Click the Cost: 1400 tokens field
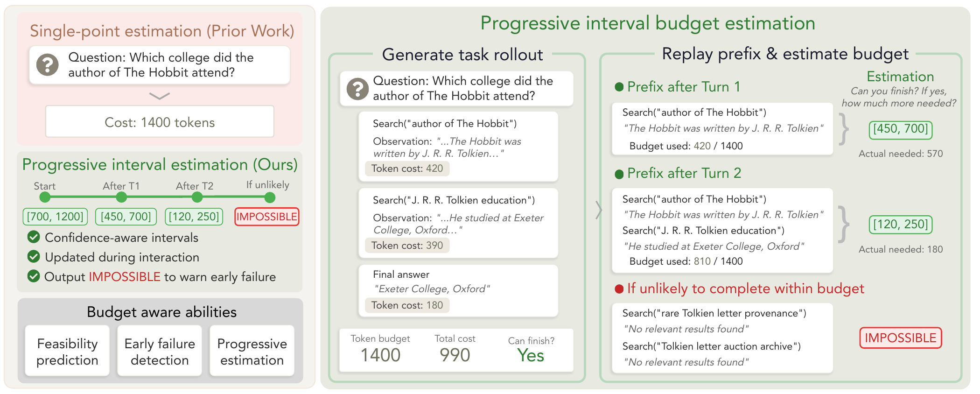The width and height of the screenshot is (980, 394). [160, 122]
